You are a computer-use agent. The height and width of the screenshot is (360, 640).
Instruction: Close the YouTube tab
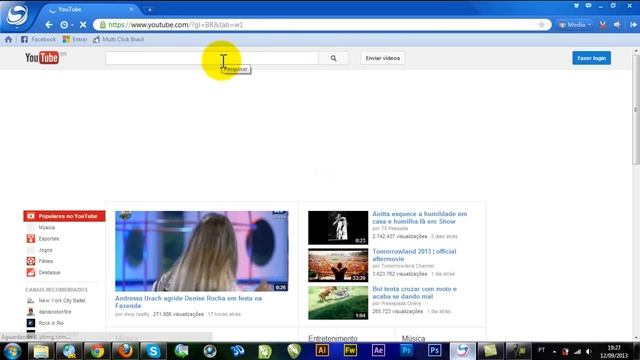131,9
